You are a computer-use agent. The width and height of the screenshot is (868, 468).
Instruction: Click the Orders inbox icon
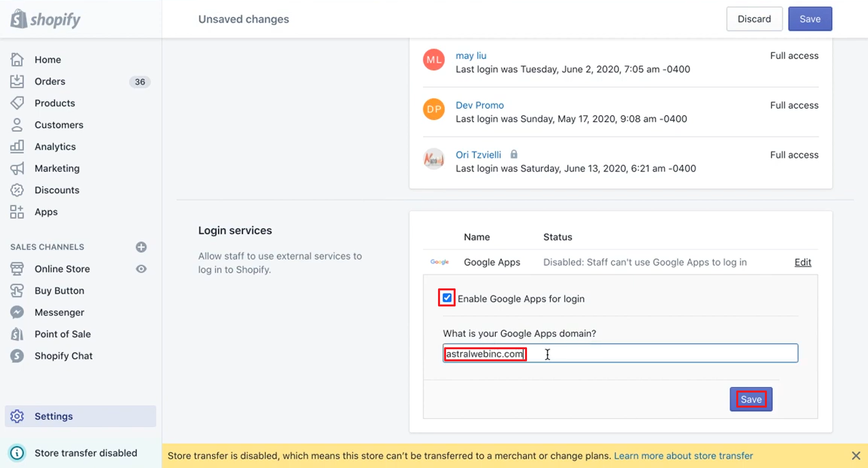coord(17,82)
